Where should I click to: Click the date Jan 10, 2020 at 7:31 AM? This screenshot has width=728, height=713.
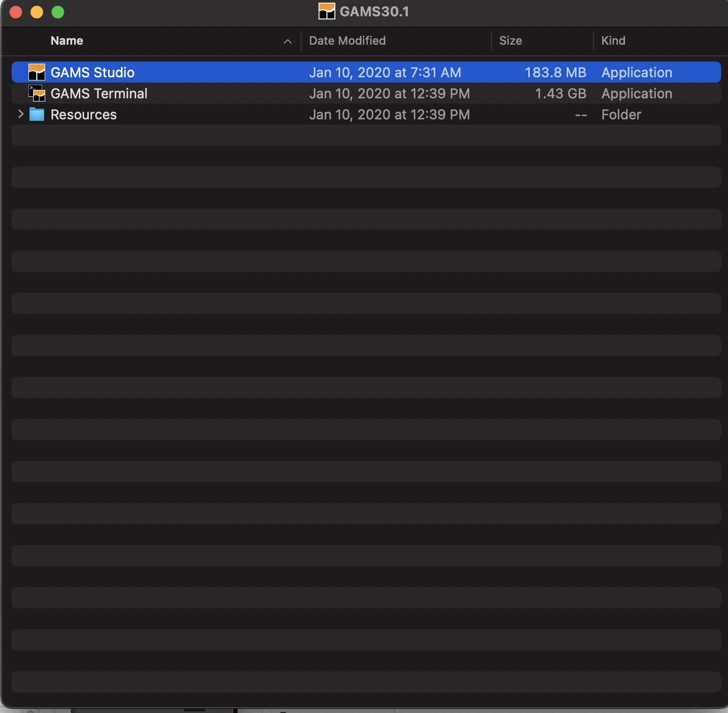click(385, 72)
